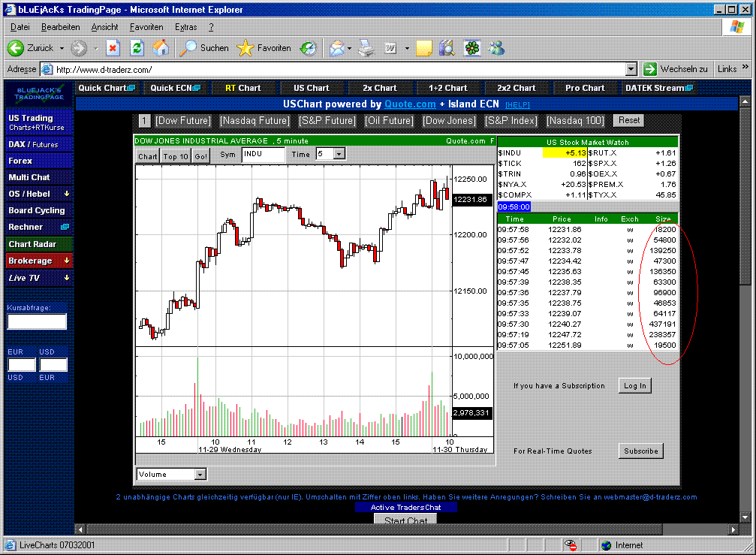Click the page vertical scrollbar thumb
The height and width of the screenshot is (555, 756).
pos(745,198)
